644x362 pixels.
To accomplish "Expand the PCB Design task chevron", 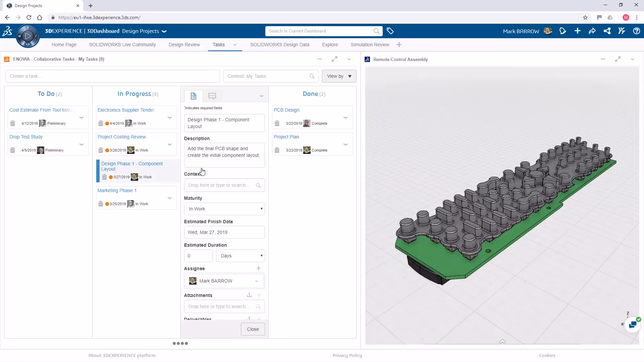I will pos(346,118).
